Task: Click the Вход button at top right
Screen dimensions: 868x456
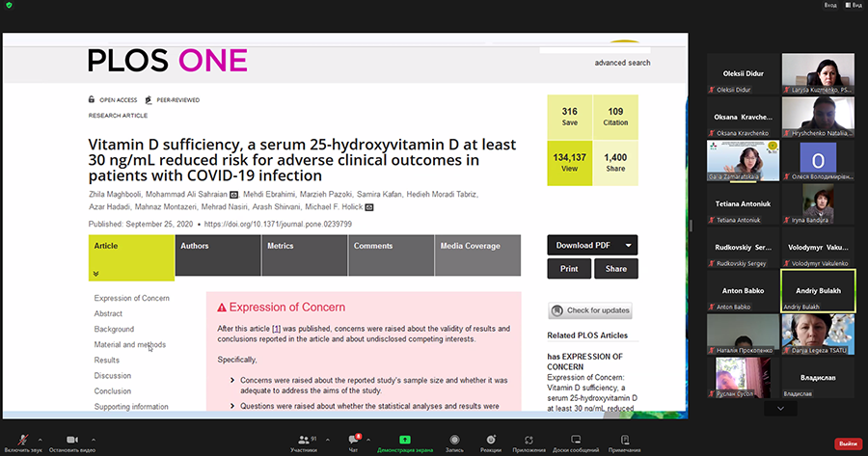Action: (830, 5)
